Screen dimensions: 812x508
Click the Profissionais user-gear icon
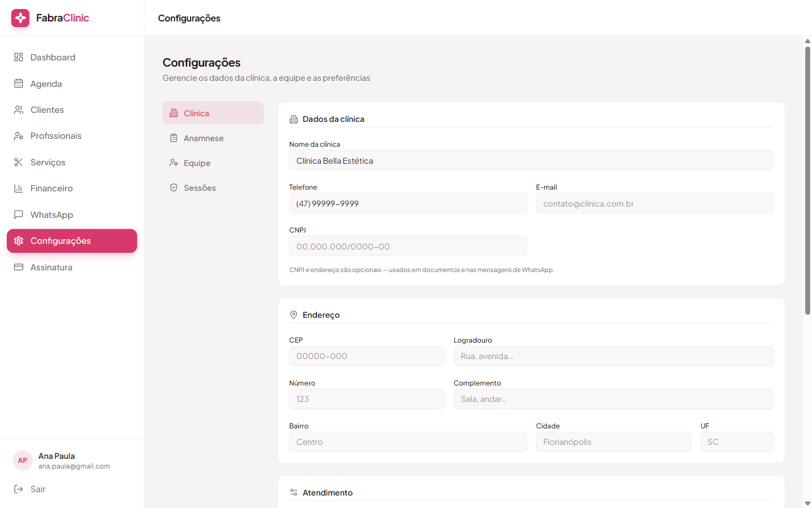(19, 135)
